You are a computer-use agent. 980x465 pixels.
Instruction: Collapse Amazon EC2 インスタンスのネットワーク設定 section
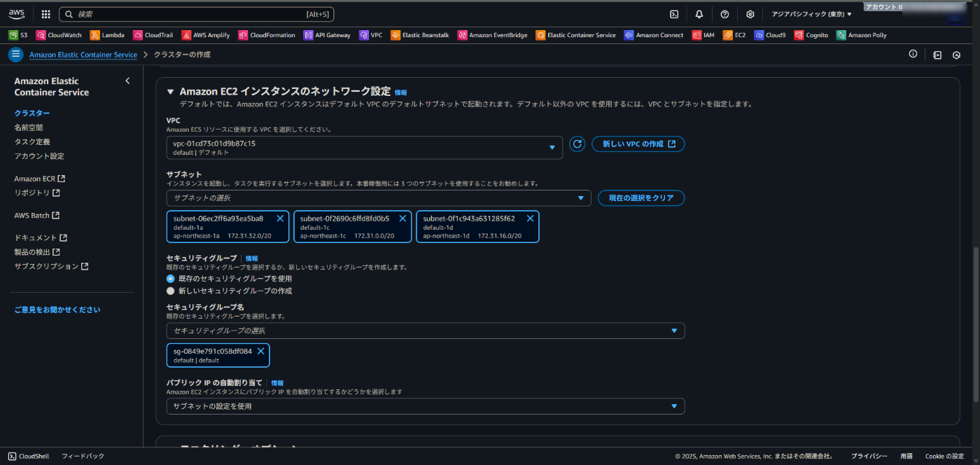[170, 92]
